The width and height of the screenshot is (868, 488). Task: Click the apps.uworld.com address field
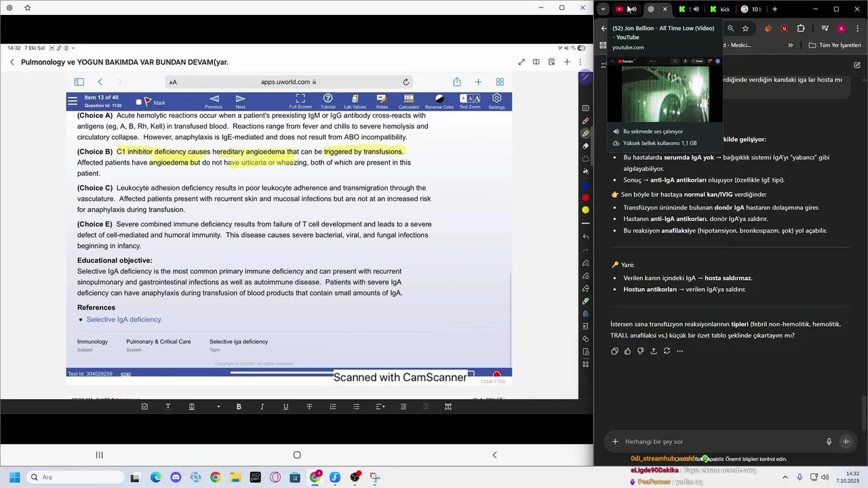(288, 82)
